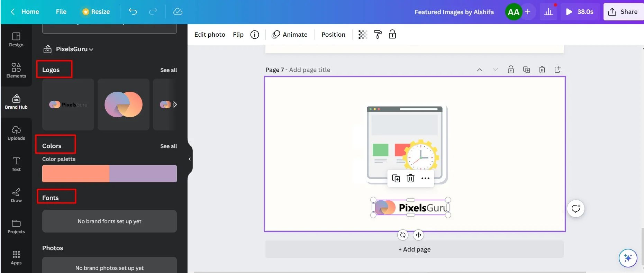The image size is (644, 273).
Task: Select the orange palette color
Action: pos(76,174)
